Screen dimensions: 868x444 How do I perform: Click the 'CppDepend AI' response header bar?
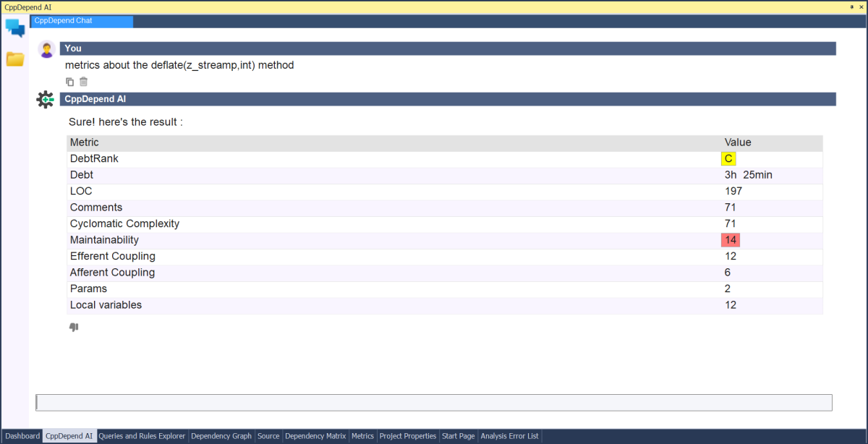[x=448, y=99]
